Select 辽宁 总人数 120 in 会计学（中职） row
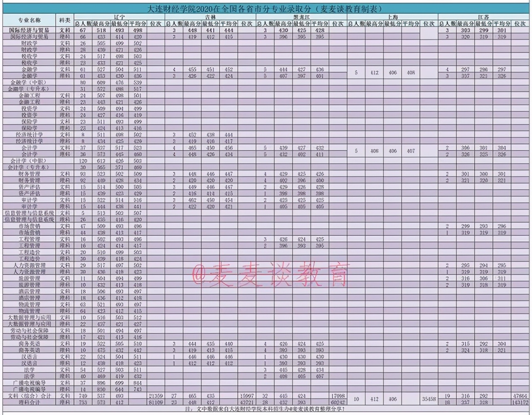Screen dimensions: 532x415 (83, 161)
